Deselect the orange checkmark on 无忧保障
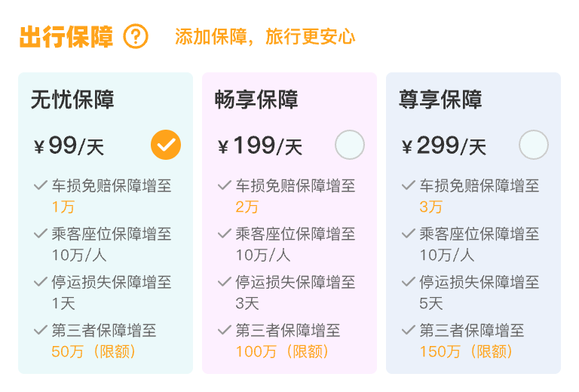Screen dimensions: 579x392 pos(166,145)
